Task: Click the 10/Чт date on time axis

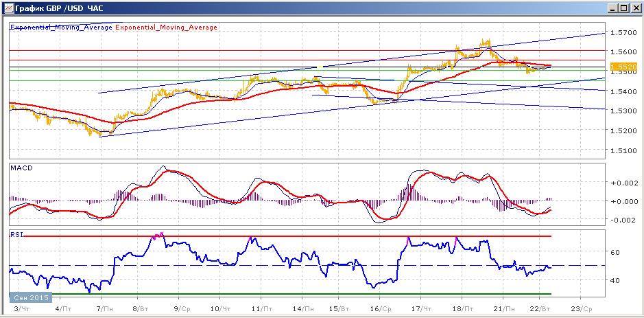Action: click(222, 308)
